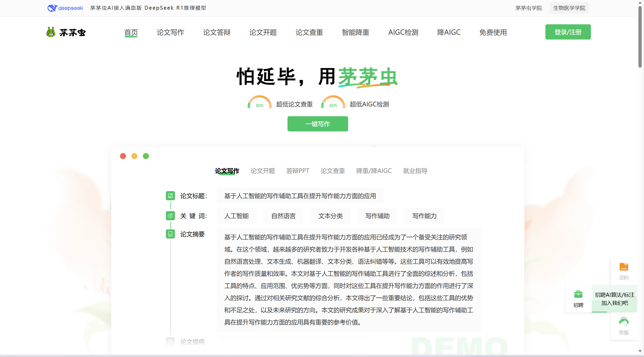Select the 答辩PPT demo tab
The width and height of the screenshot is (644, 357).
coord(298,171)
